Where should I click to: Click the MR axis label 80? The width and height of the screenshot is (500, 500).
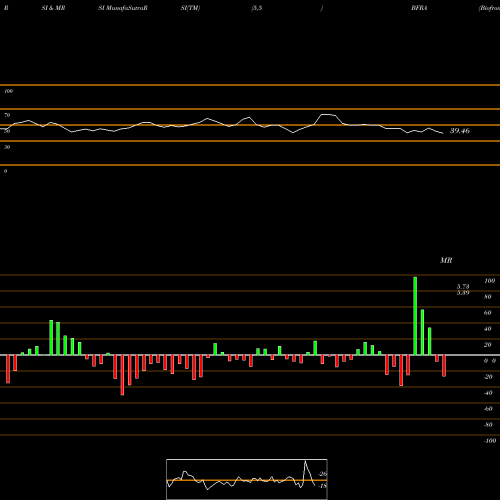point(488,297)
